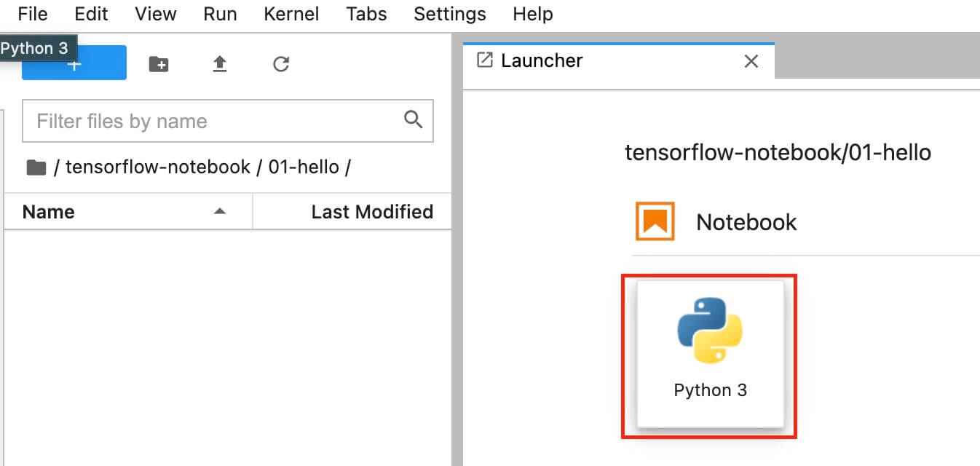Open the Help menu
The width and height of the screenshot is (980, 466).
click(532, 14)
